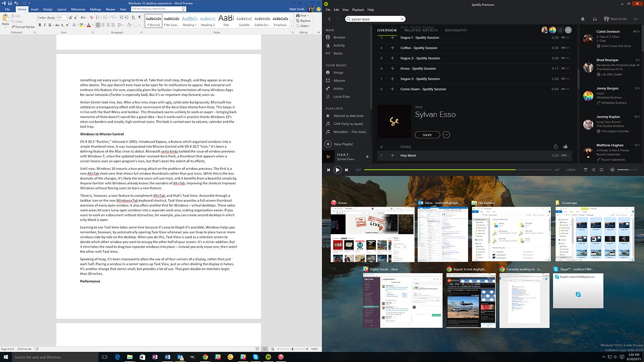The height and width of the screenshot is (362, 644).
Task: Add Coffee - Spotify Session with plus
Action: click(x=392, y=48)
